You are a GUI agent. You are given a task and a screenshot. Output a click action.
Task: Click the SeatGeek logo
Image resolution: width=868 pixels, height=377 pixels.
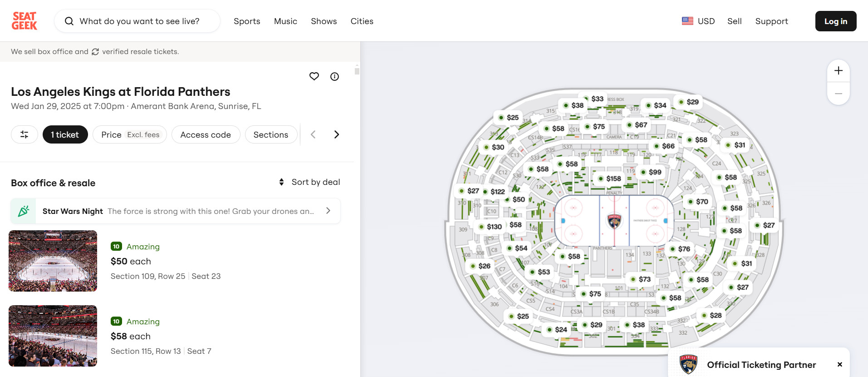(x=25, y=21)
